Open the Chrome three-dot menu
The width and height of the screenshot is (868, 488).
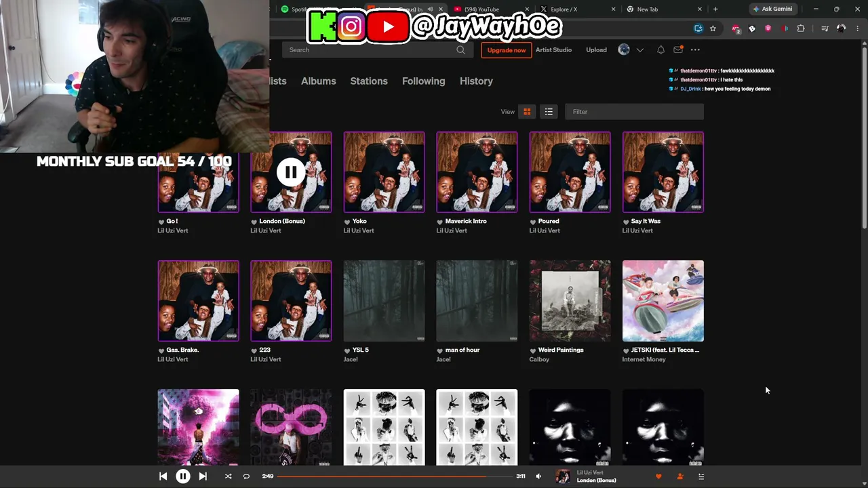click(x=858, y=28)
